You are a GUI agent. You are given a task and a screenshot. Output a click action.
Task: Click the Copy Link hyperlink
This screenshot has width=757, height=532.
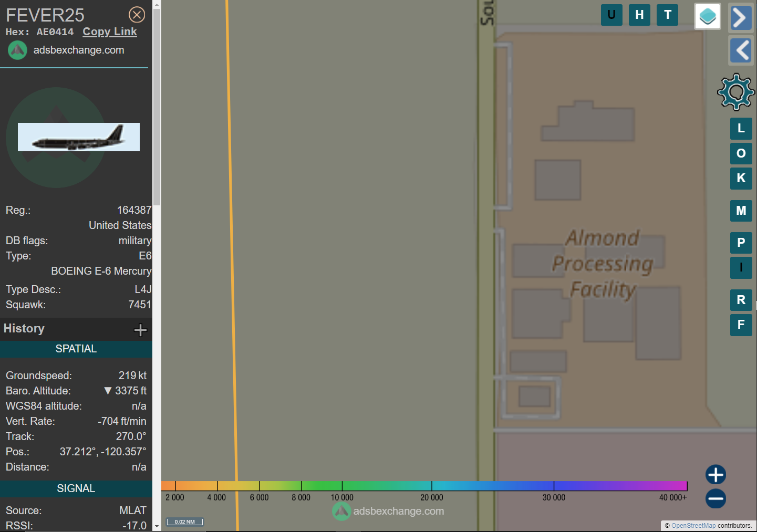coord(110,32)
